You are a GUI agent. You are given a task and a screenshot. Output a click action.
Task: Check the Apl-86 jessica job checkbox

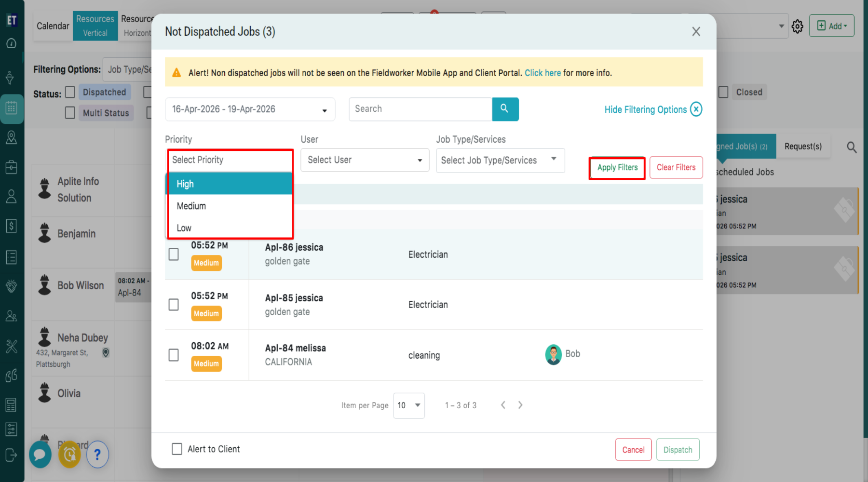pyautogui.click(x=174, y=254)
